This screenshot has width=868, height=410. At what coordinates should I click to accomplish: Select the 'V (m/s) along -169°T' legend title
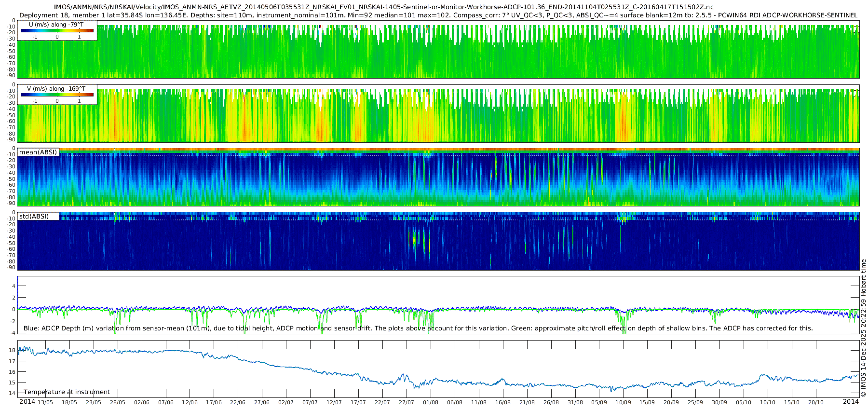tap(56, 89)
